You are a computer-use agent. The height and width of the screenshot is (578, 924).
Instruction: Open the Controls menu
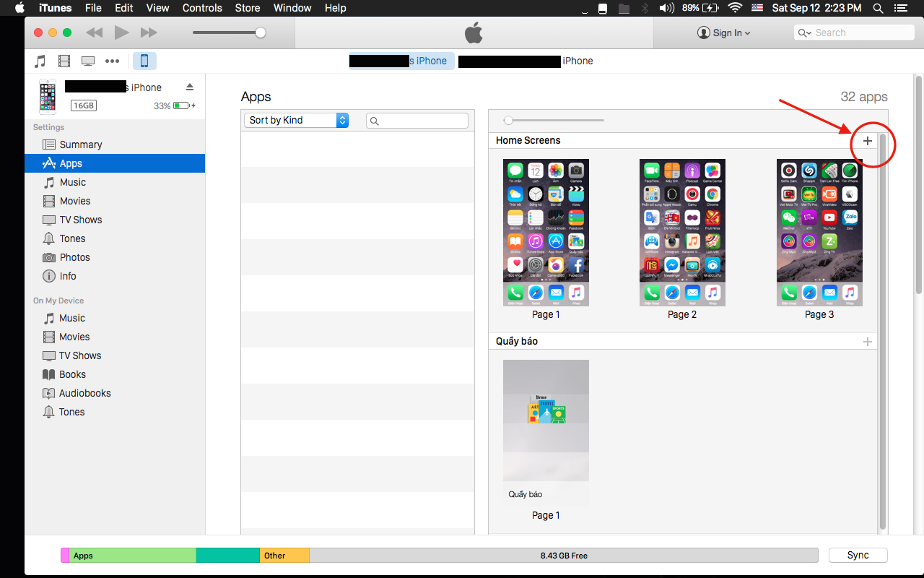click(202, 8)
